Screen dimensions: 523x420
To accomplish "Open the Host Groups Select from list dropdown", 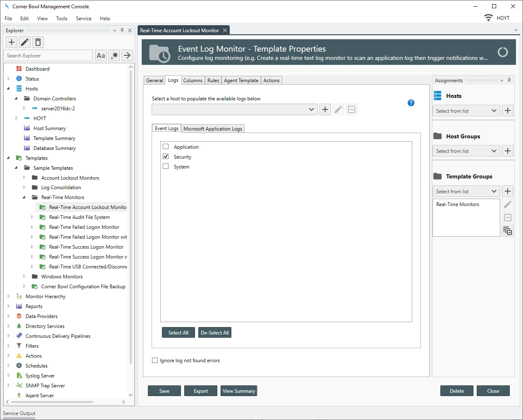I will click(466, 151).
